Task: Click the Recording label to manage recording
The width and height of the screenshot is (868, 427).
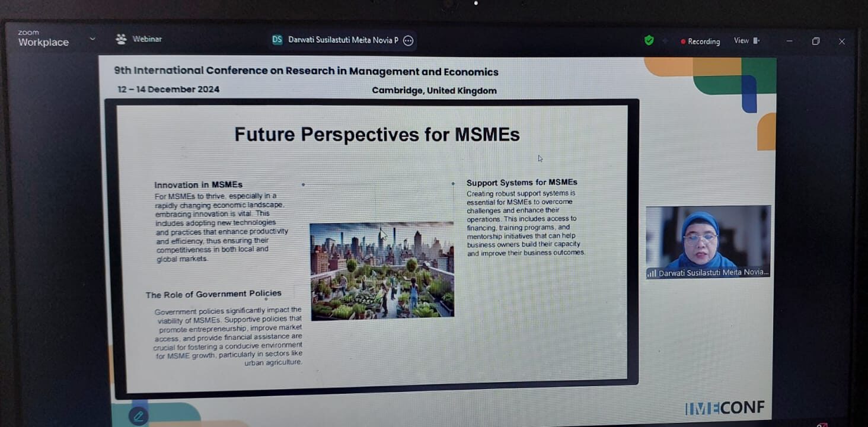Action: (703, 41)
